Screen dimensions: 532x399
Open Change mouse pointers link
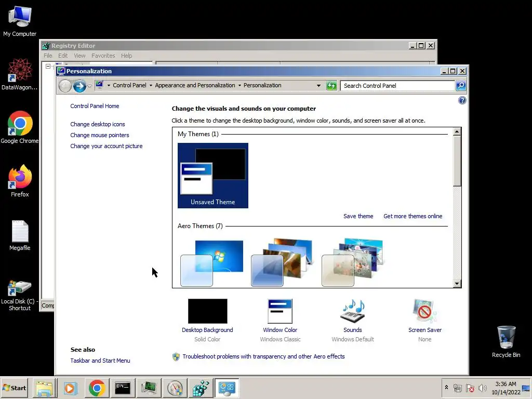[x=99, y=135]
